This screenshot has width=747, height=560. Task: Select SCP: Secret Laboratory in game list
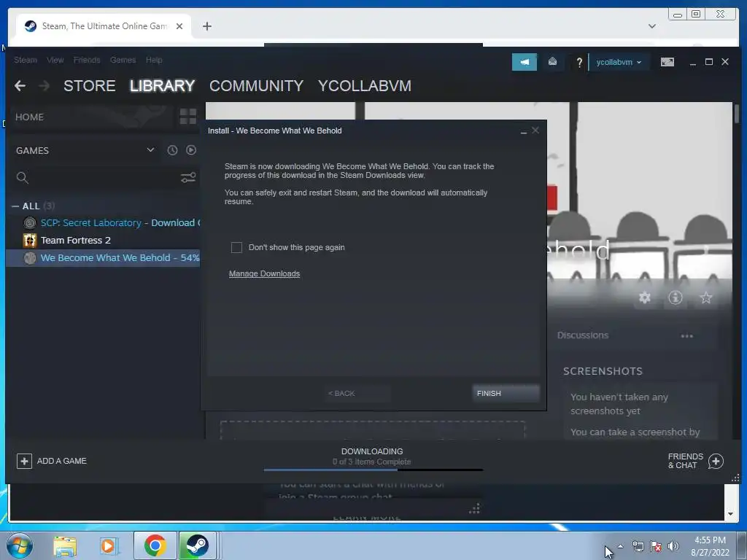[x=103, y=223]
